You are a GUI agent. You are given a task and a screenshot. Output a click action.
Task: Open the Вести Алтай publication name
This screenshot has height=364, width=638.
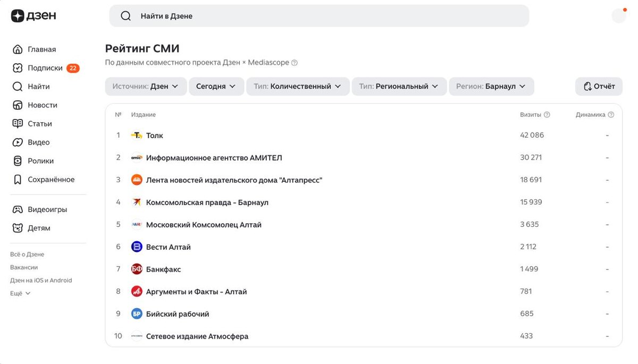169,247
